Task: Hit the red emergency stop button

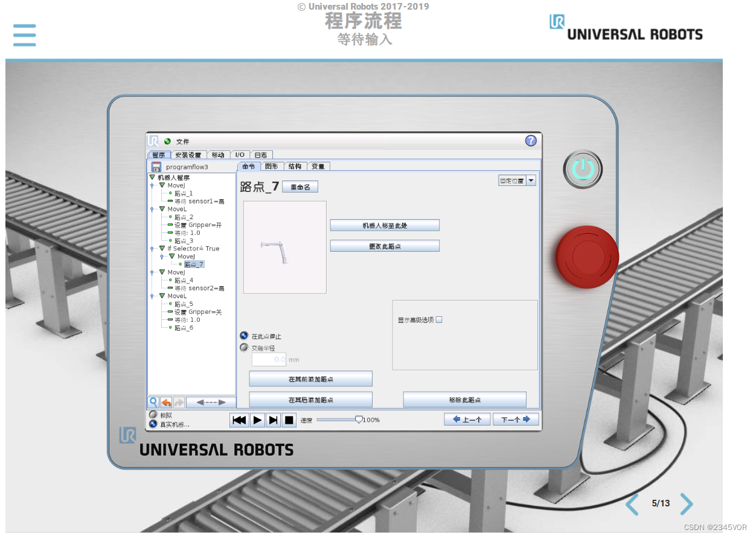Action: tap(587, 257)
